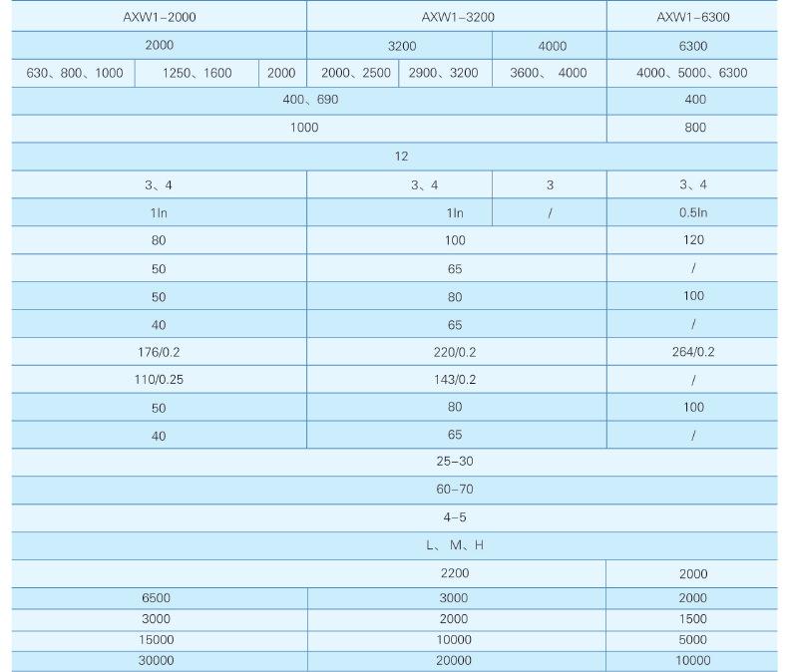Click the 60-70 row
The image size is (788, 672).
pyautogui.click(x=455, y=491)
